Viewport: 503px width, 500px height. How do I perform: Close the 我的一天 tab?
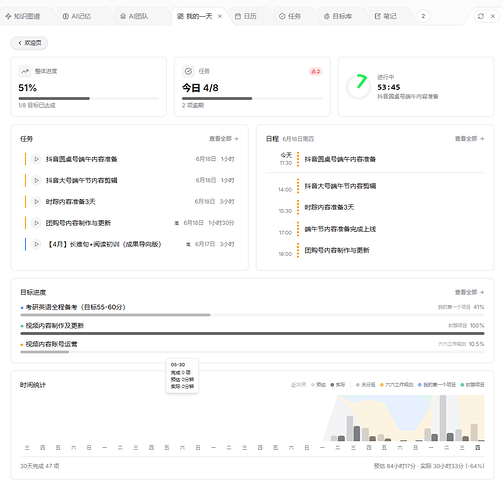click(x=220, y=16)
